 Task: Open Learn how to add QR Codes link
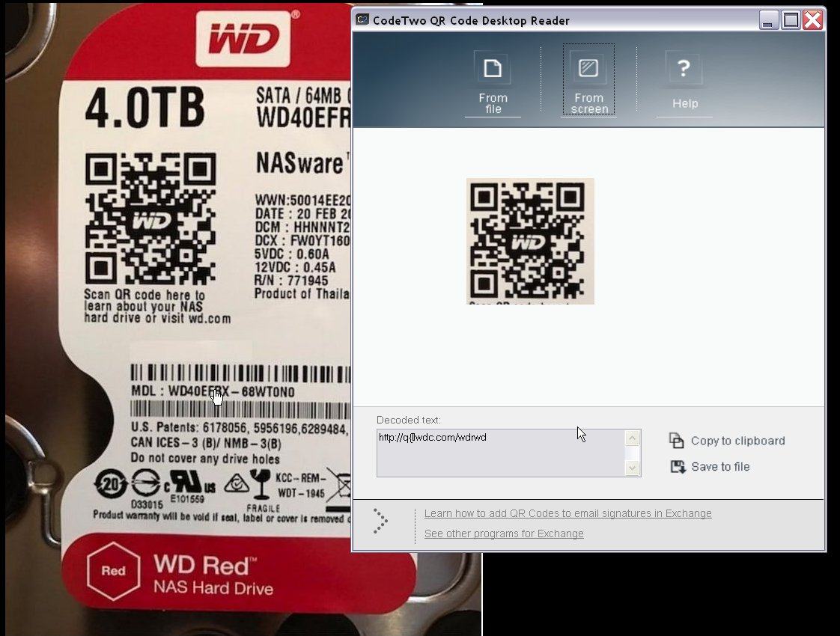pos(567,513)
